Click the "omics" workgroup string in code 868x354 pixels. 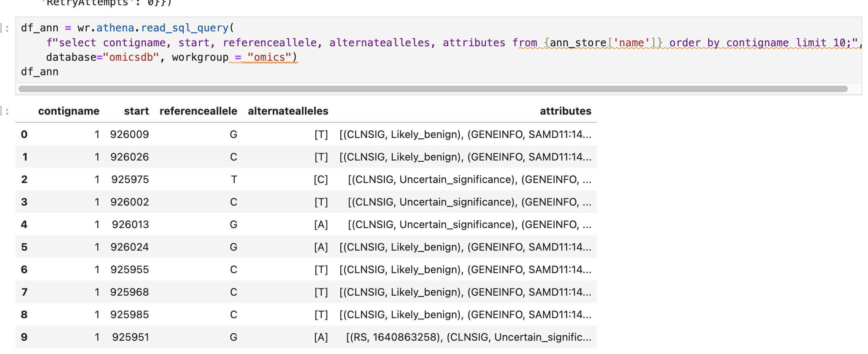click(x=269, y=57)
